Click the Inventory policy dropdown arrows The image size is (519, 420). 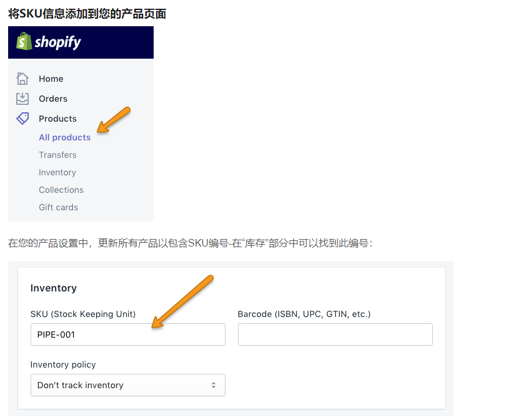click(214, 385)
